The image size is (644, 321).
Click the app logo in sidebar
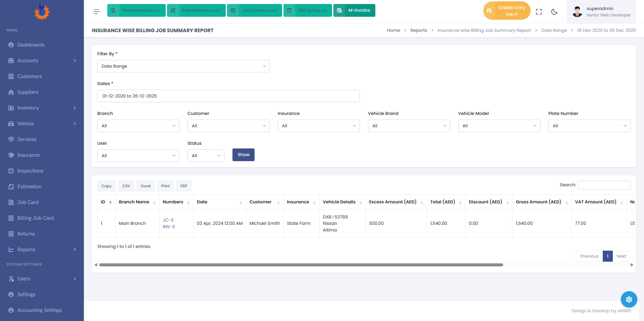42,12
